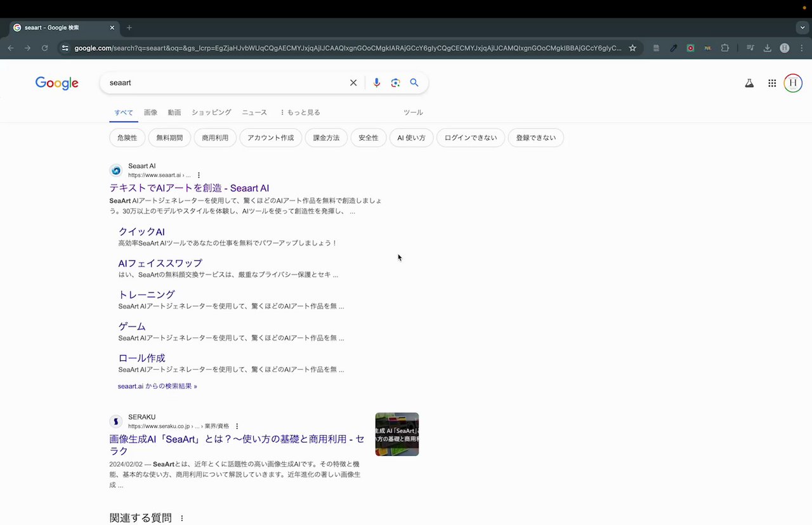Open ツール search tools
This screenshot has width=812, height=525.
point(413,112)
